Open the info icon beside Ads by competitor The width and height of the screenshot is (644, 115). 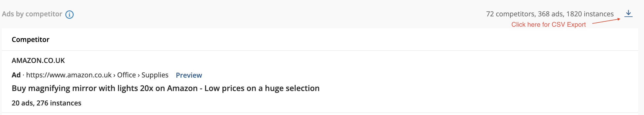pyautogui.click(x=70, y=14)
